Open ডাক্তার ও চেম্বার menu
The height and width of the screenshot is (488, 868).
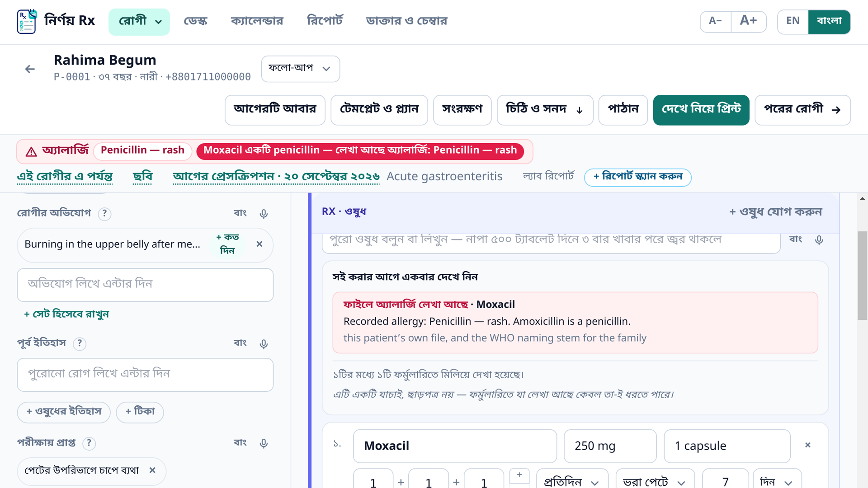pyautogui.click(x=406, y=21)
